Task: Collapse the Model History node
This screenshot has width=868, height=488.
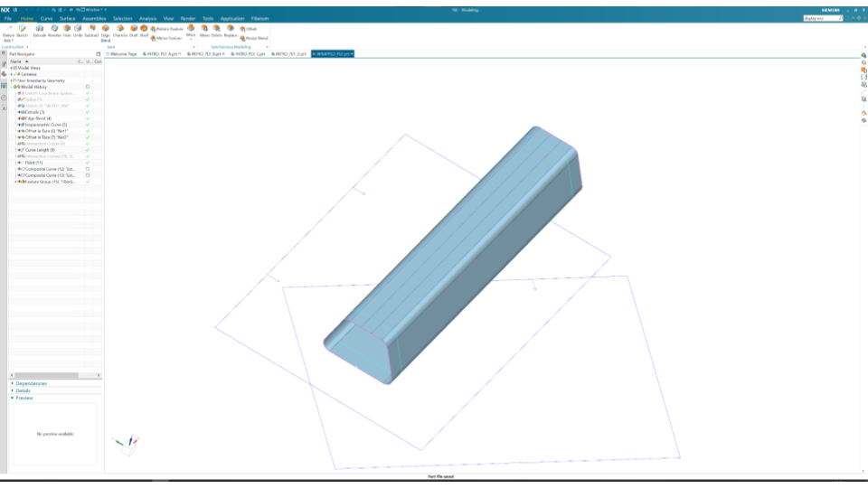Action: click(x=12, y=87)
